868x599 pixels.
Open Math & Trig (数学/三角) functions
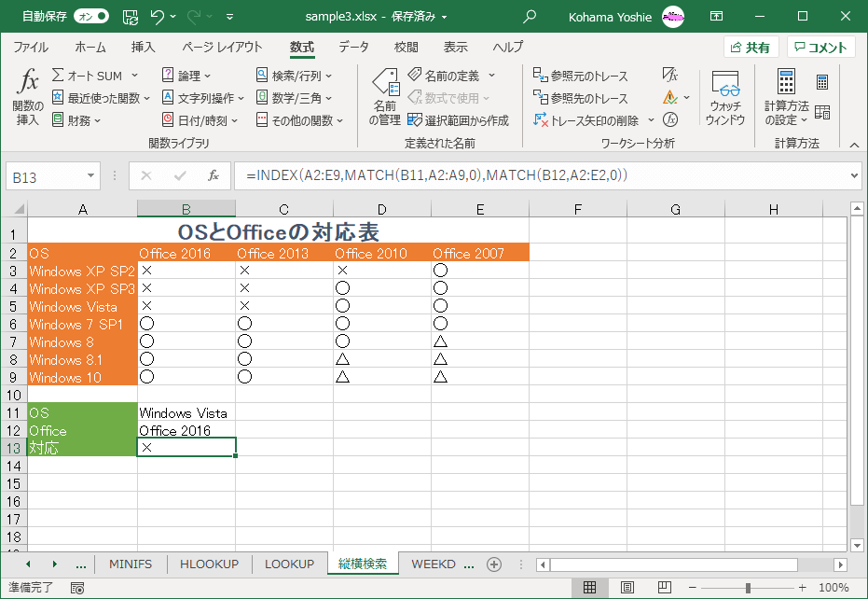pos(294,98)
